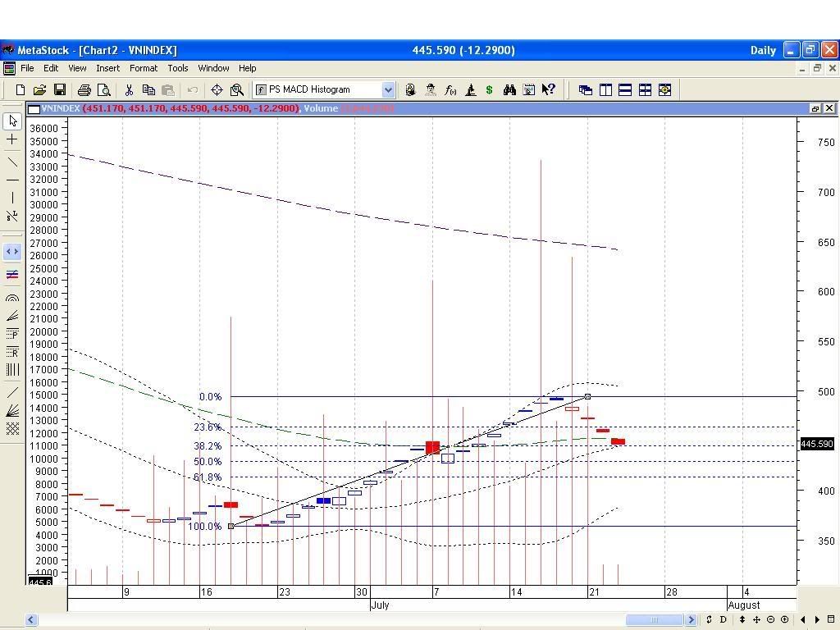Toggle the highlighted double-arrow tool button
The width and height of the screenshot is (840, 630).
click(12, 252)
